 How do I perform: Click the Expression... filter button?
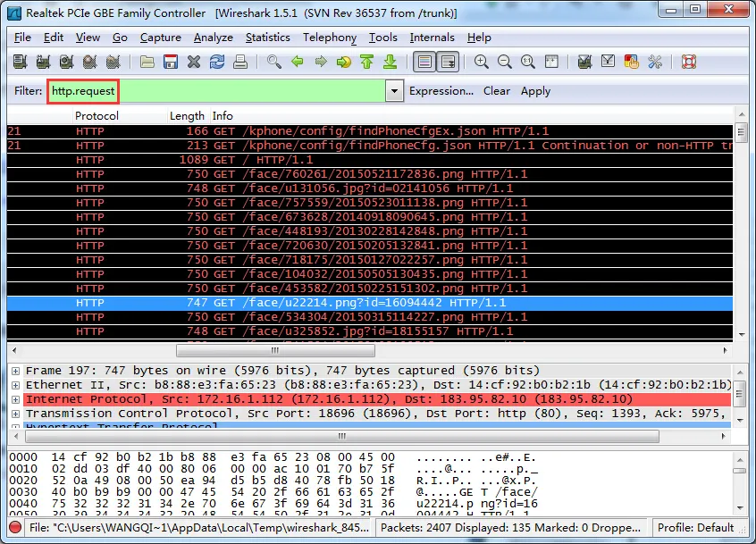pyautogui.click(x=441, y=91)
